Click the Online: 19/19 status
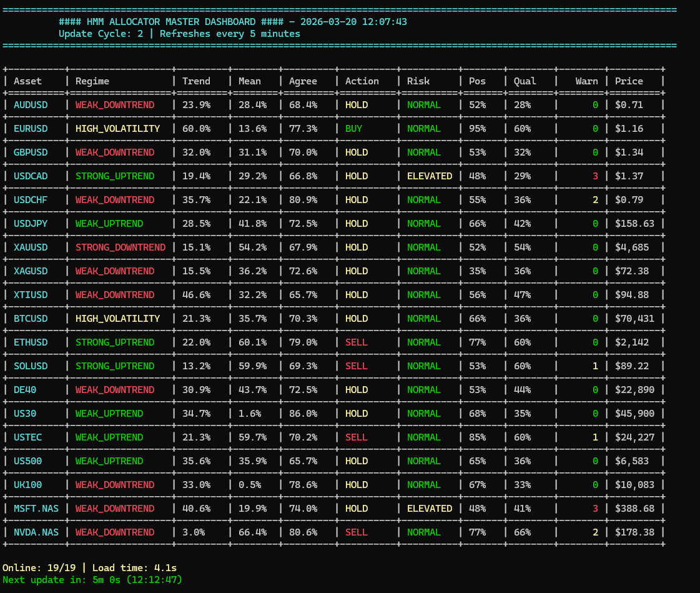The height and width of the screenshot is (593, 700). [39, 568]
